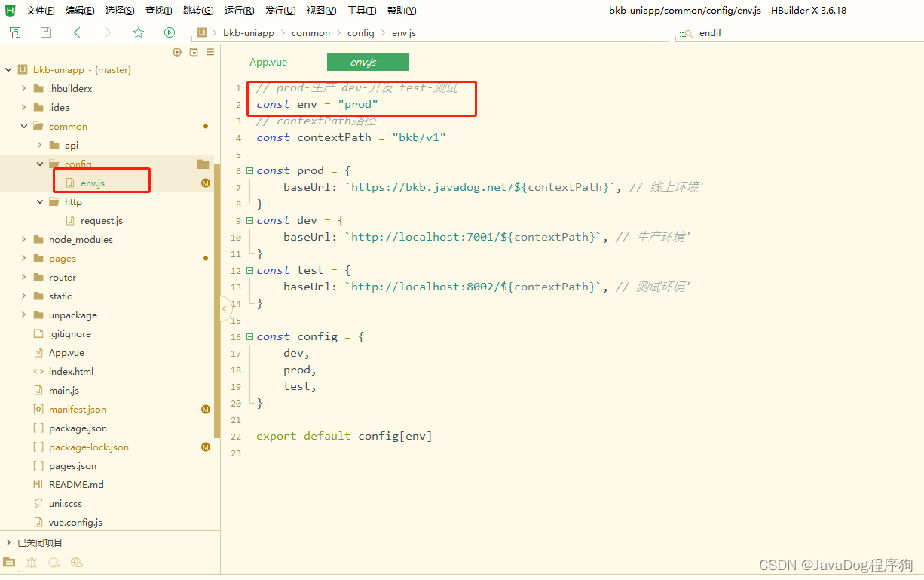This screenshot has height=580, width=924.
Task: Click the HBuilder X logo icon
Action: click(11, 11)
